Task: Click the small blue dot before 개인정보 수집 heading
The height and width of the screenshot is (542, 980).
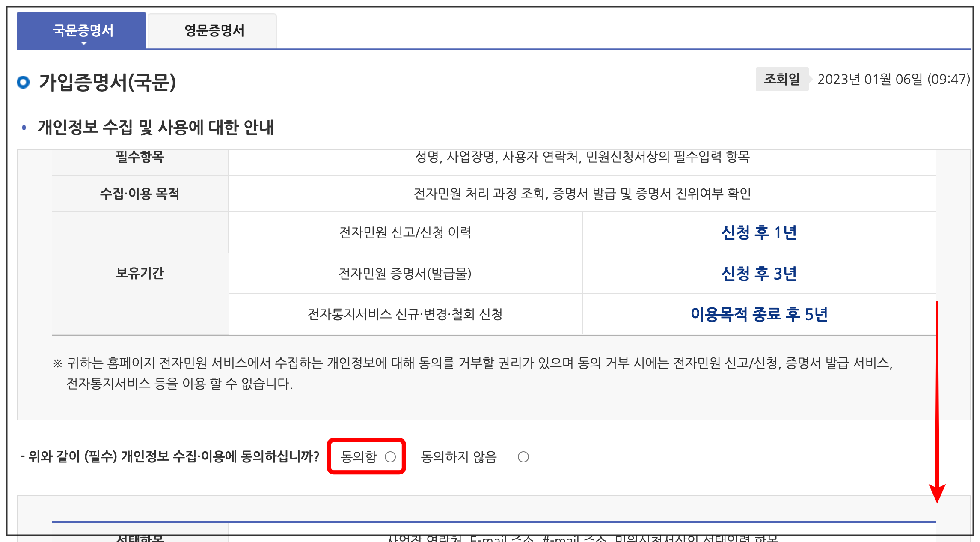Action: click(24, 128)
